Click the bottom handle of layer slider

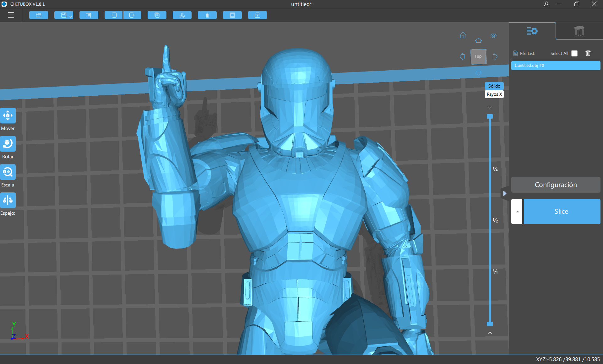coord(490,324)
